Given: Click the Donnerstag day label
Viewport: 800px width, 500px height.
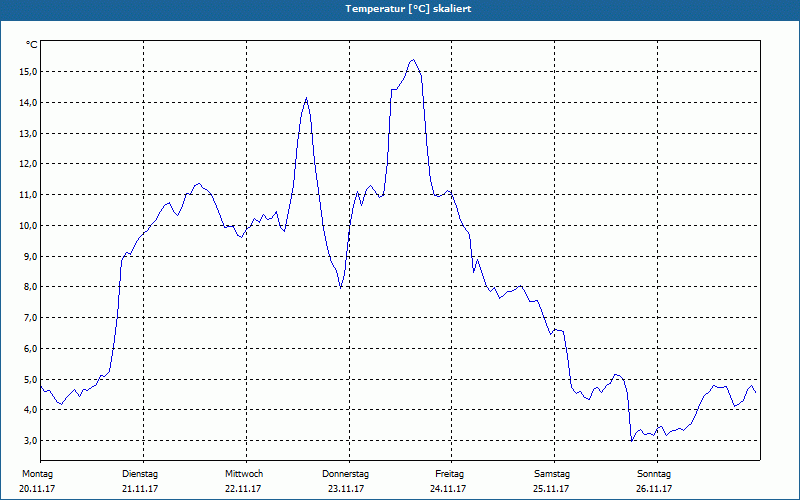Looking at the screenshot, I should pos(345,474).
